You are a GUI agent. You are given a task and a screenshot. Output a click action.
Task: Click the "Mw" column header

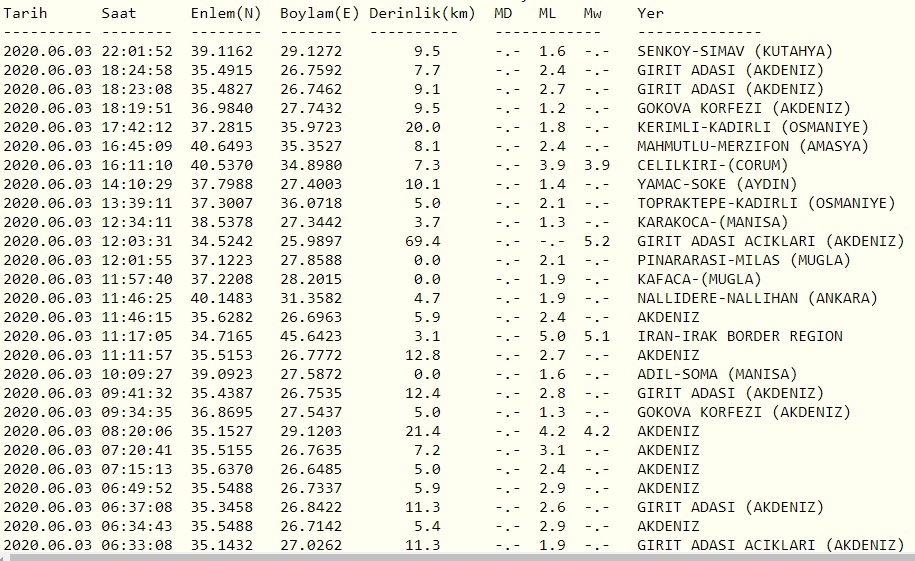[x=594, y=14]
